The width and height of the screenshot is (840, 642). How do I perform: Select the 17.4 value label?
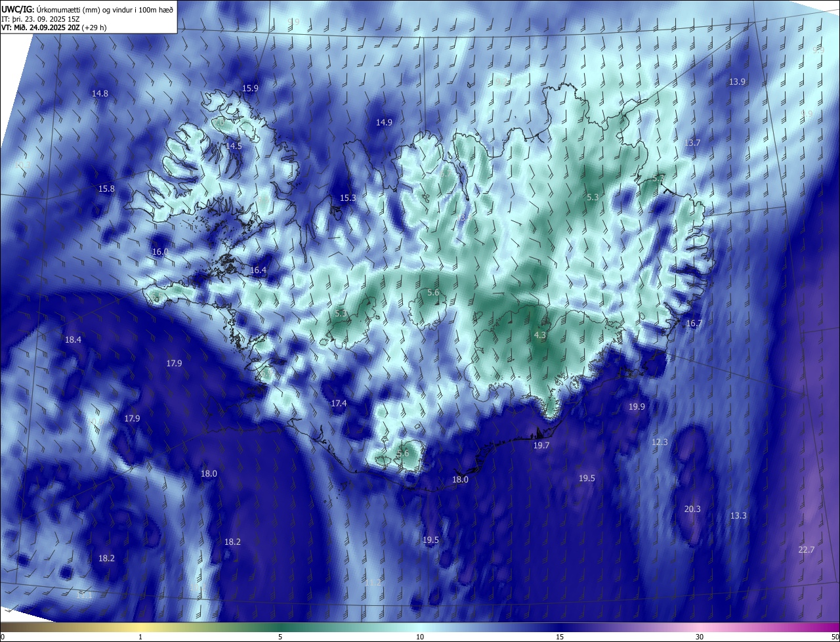pyautogui.click(x=339, y=404)
